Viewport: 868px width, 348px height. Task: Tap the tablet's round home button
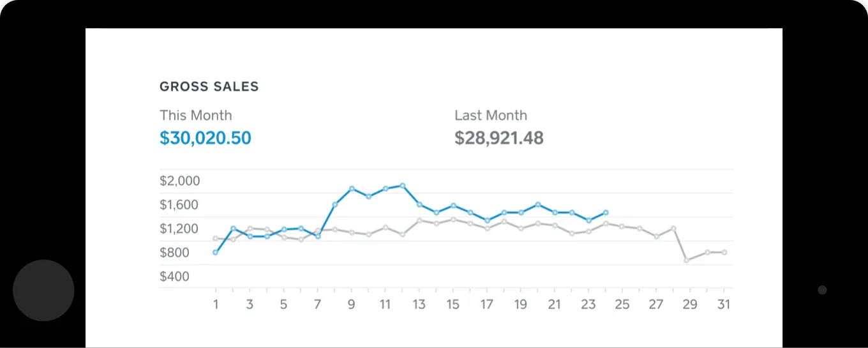(x=43, y=291)
